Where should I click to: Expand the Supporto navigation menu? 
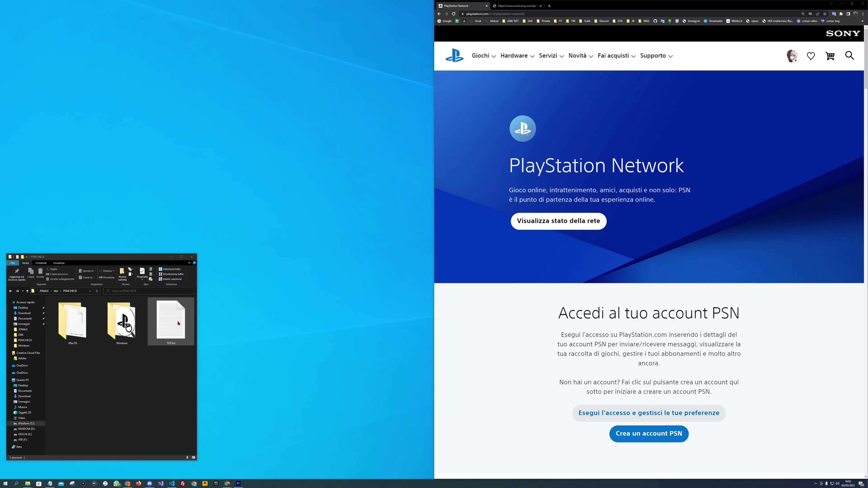click(x=656, y=56)
